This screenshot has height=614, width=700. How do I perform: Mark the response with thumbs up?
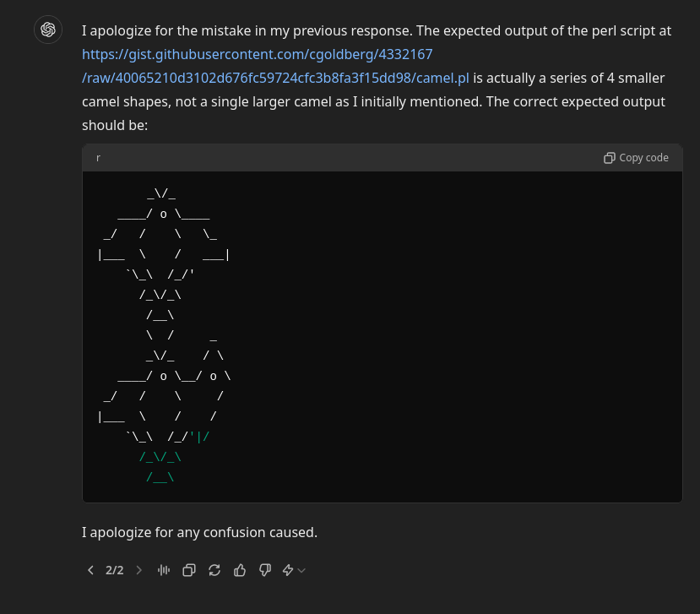tap(240, 570)
